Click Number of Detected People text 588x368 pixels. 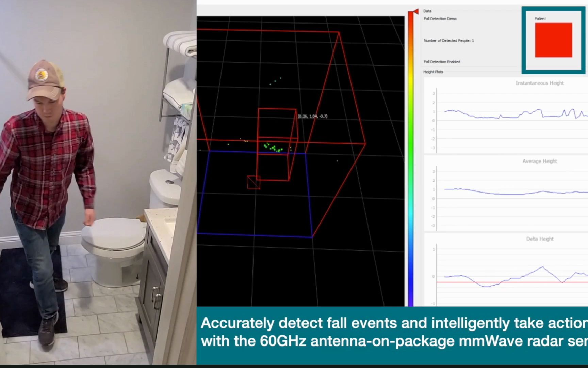click(448, 40)
